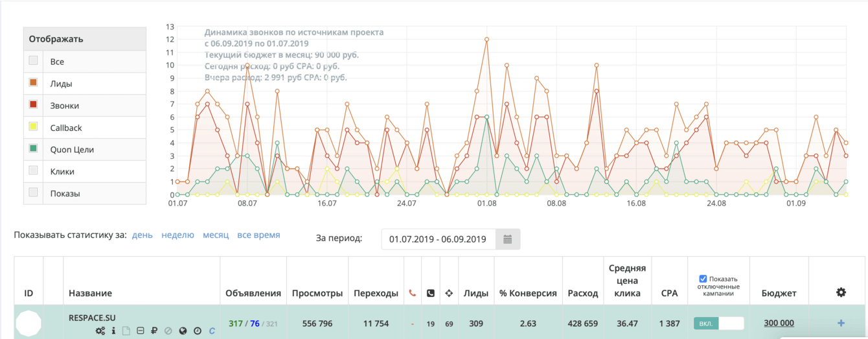Show statistics for месяц
This screenshot has width=868, height=339.
[216, 235]
